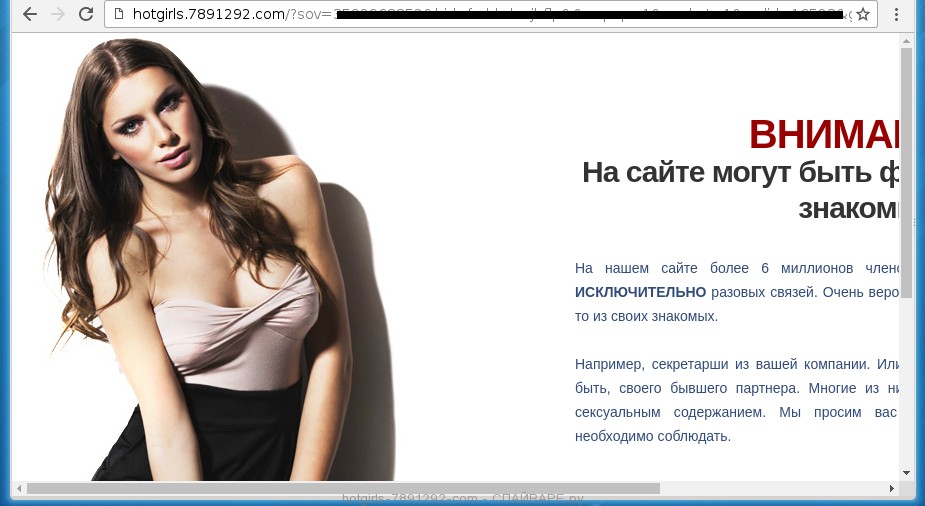Click the vertical scrollbar thumb
The height and width of the screenshot is (506, 925).
906,170
